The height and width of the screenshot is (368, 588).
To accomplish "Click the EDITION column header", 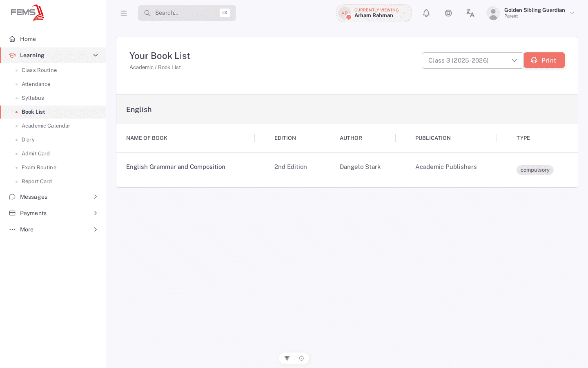I will tap(285, 138).
